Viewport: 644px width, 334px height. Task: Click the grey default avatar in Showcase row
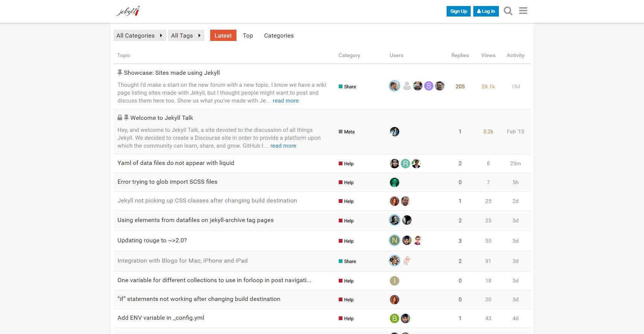coord(407,86)
